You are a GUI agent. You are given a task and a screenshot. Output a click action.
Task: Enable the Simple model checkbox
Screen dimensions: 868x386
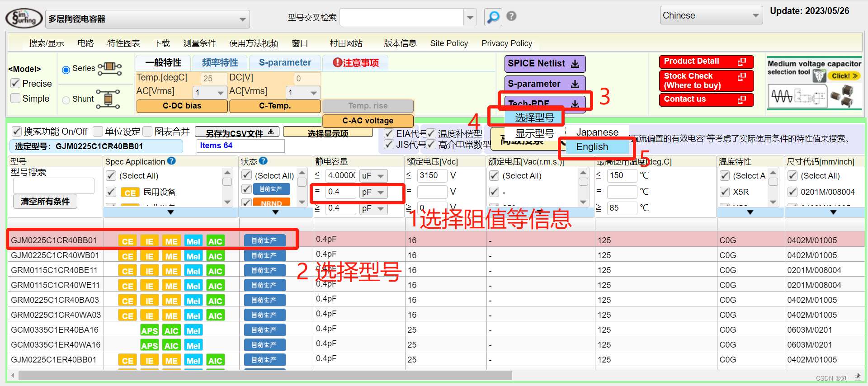[x=15, y=98]
